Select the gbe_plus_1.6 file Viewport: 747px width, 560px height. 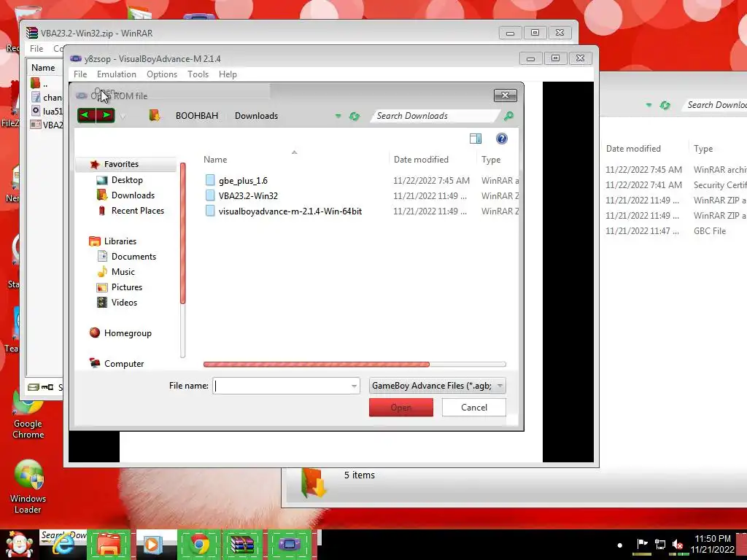click(243, 181)
